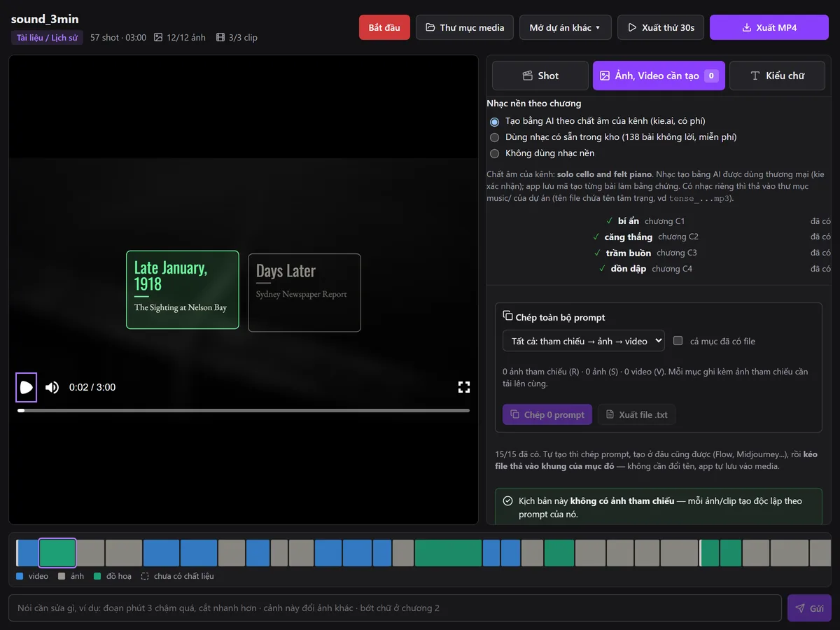This screenshot has width=840, height=630.
Task: Export the project using Xuất MP4
Action: coord(769,27)
